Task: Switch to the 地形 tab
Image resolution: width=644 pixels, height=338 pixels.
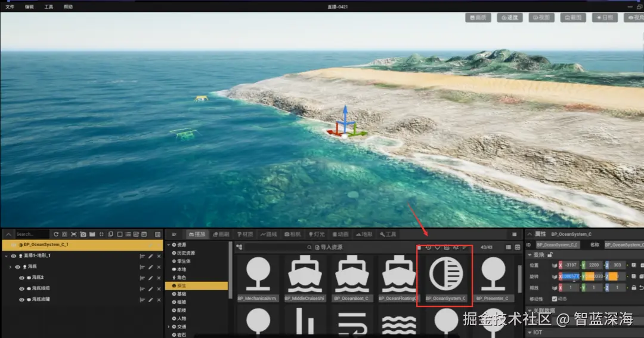Action: 364,234
